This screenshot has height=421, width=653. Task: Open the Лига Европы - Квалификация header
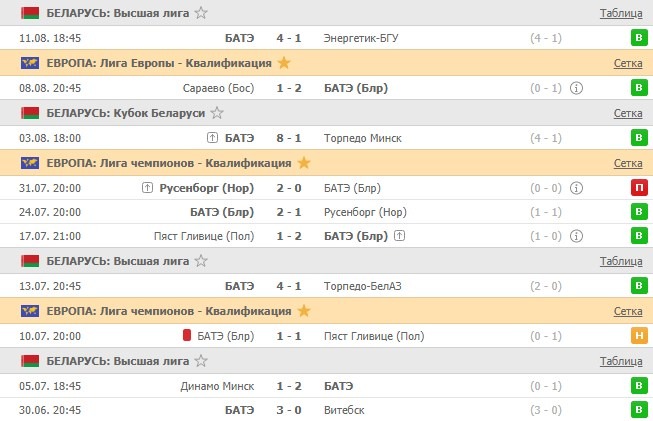(159, 63)
